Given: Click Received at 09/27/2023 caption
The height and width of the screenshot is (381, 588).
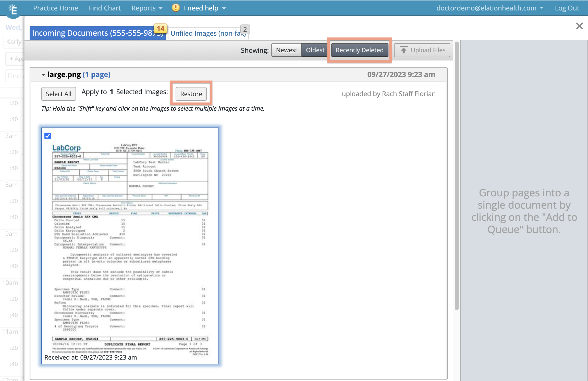Looking at the screenshot, I should (91, 357).
